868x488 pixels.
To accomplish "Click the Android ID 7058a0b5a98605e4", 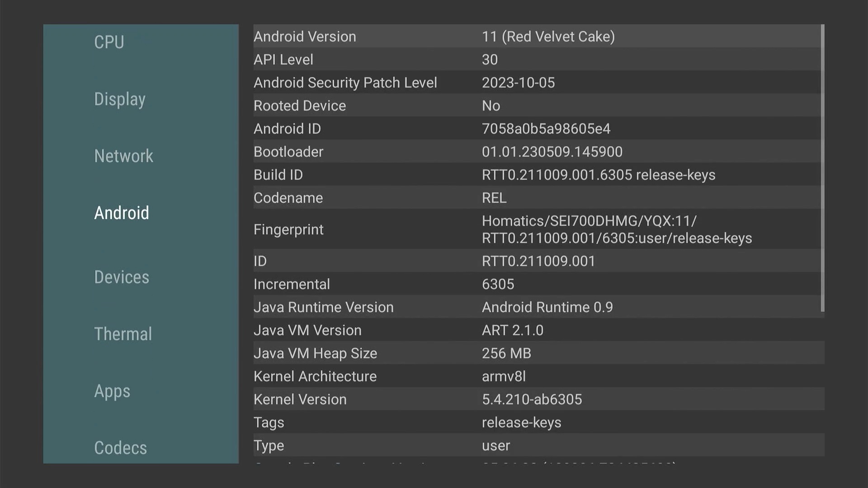I will pyautogui.click(x=546, y=128).
